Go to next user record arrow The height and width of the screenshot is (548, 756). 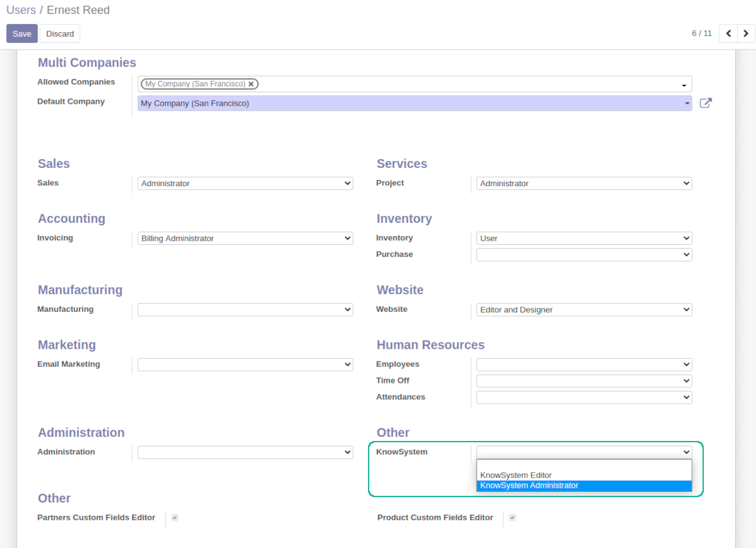coord(746,33)
